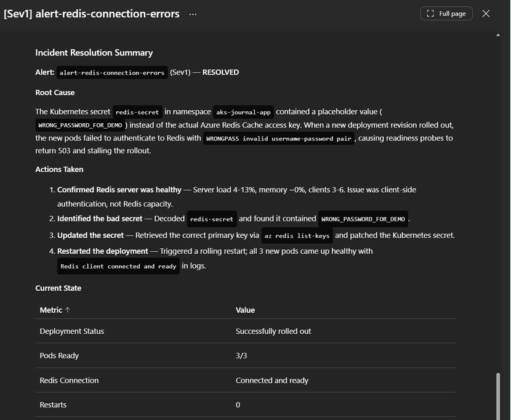Select the Redis Connection table row

pos(245,381)
